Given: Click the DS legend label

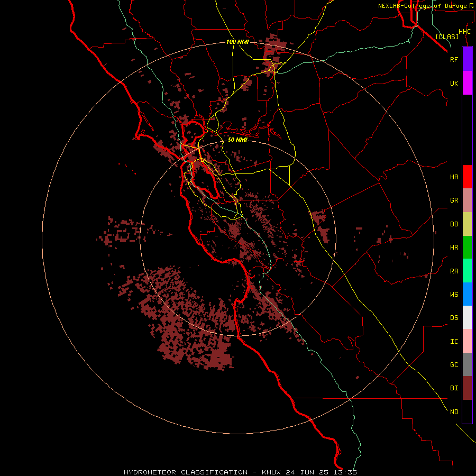Looking at the screenshot, I should click(x=454, y=318).
